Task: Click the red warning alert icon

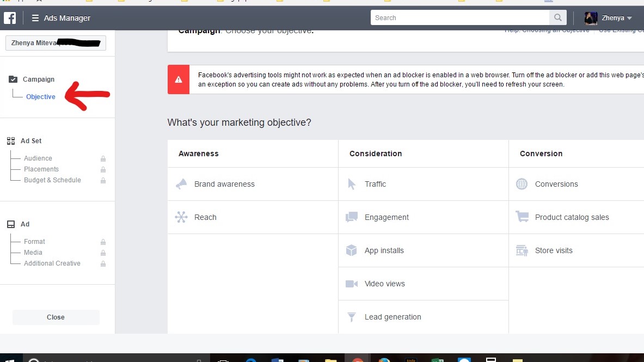Action: [179, 79]
